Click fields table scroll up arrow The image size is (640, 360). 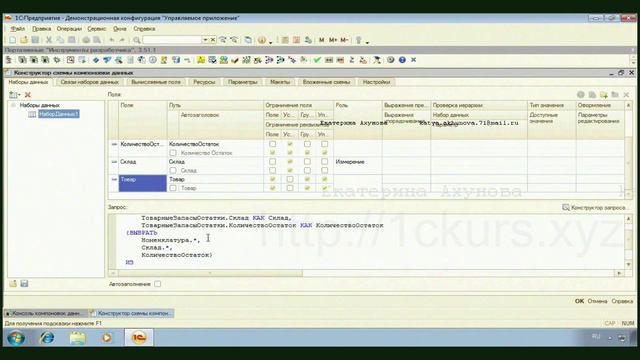628,105
